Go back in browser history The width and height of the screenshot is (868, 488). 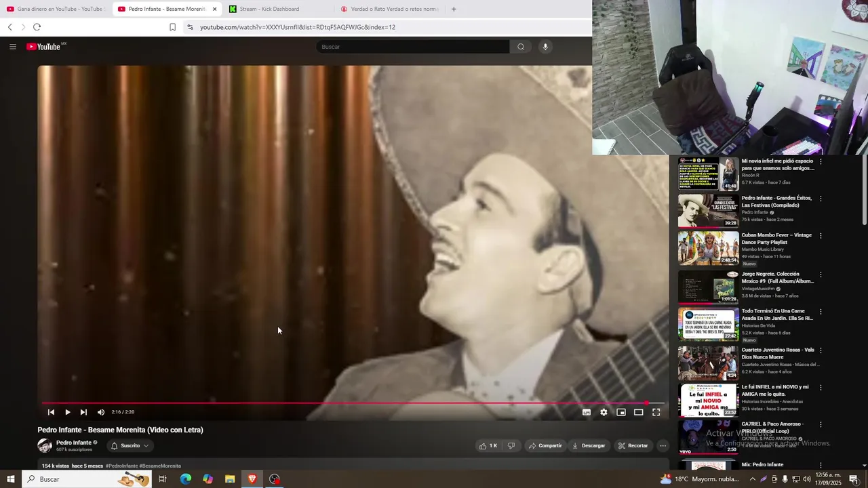[10, 27]
